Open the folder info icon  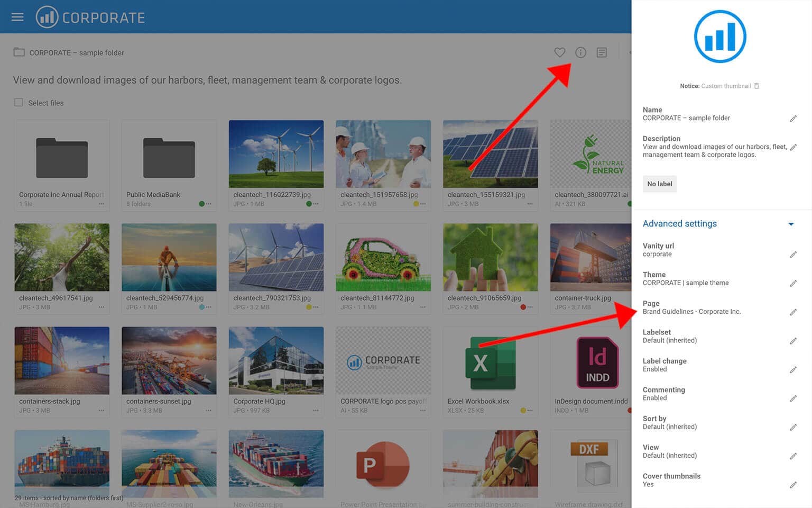tap(580, 52)
